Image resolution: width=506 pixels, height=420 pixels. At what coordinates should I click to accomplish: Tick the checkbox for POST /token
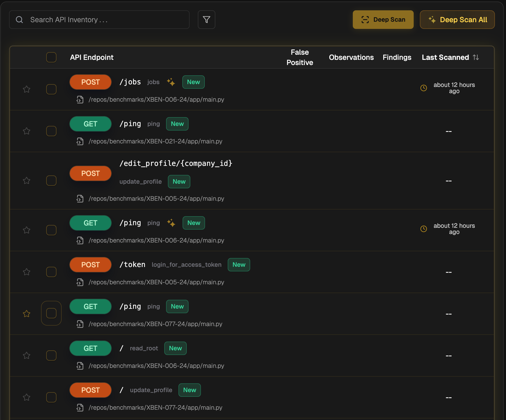[51, 272]
